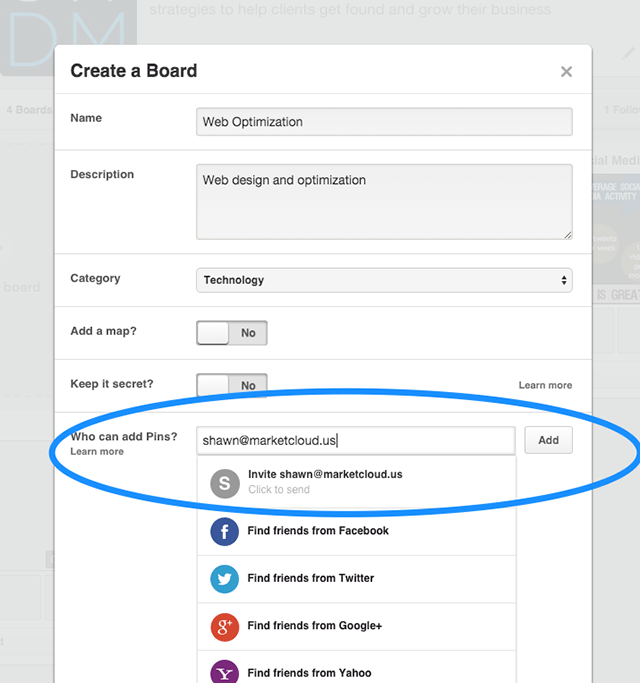
Task: Click the description resize handle corner
Action: point(568,235)
